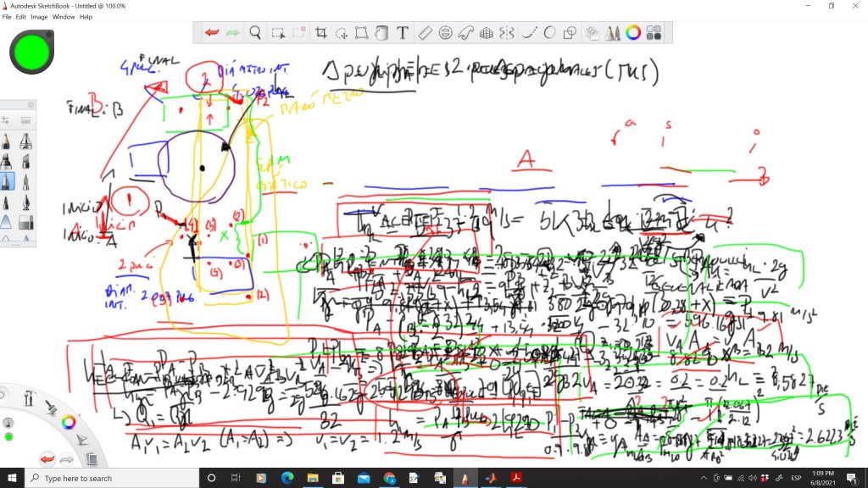Open brush properties sliders icon
This screenshot has height=488, width=868.
tap(6, 120)
